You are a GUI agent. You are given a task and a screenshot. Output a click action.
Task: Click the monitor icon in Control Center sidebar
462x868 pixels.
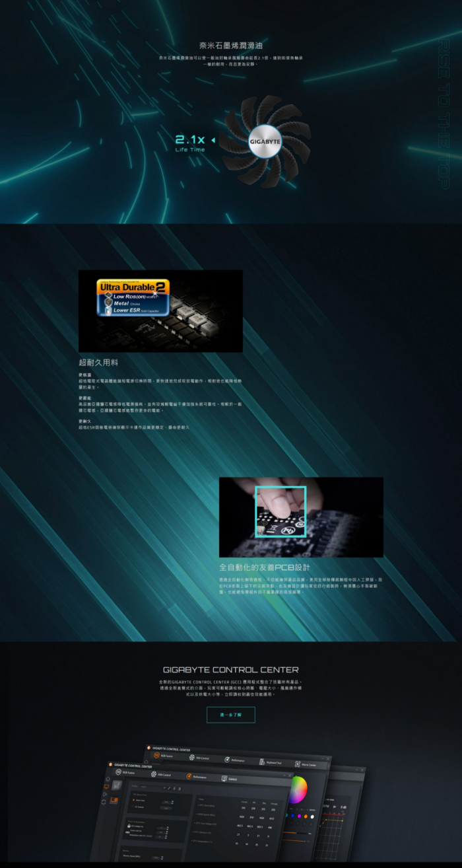(x=107, y=787)
